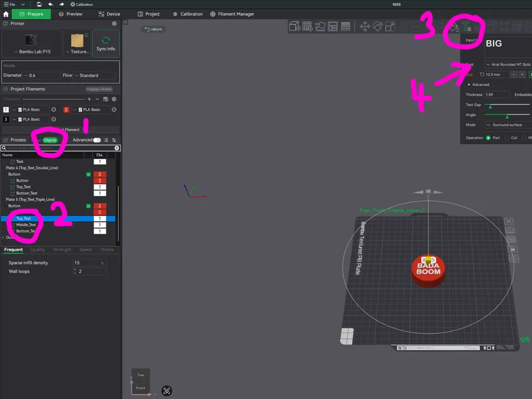Click the return button in viewport
532x399 pixels.
[x=153, y=29]
